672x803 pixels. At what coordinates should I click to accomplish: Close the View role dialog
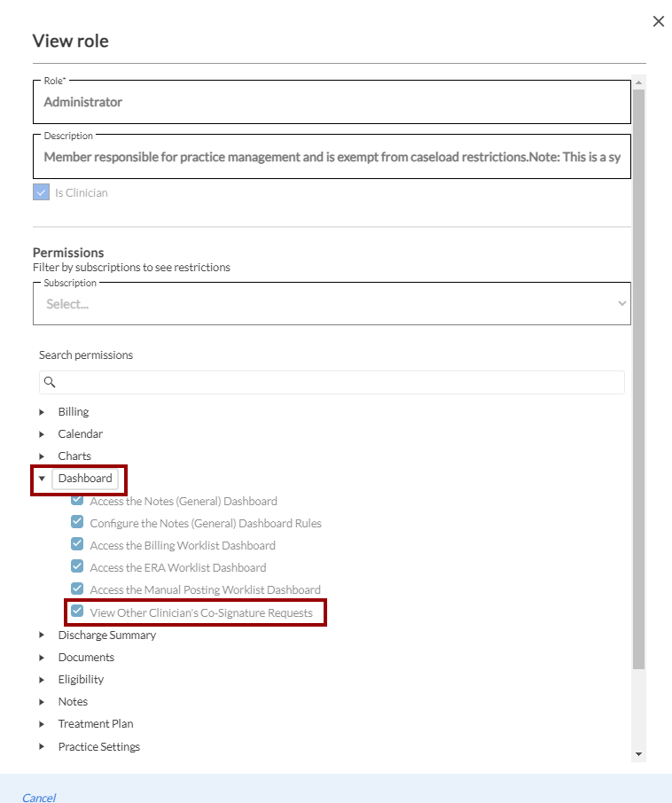tap(658, 21)
